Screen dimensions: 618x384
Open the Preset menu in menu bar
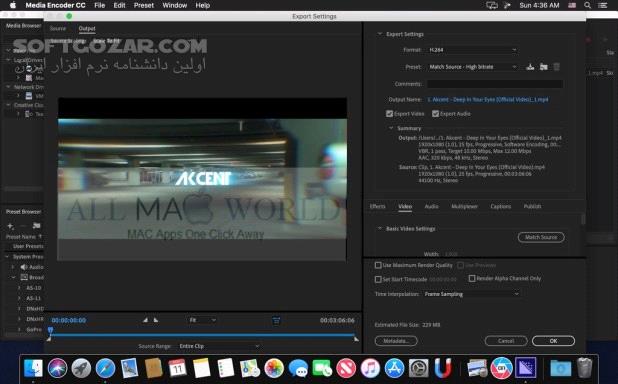coord(143,6)
